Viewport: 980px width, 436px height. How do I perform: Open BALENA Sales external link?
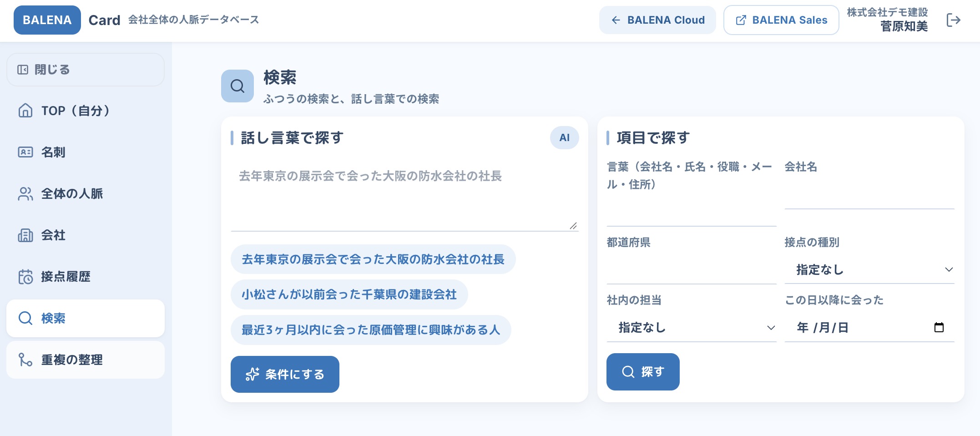[x=781, y=20]
